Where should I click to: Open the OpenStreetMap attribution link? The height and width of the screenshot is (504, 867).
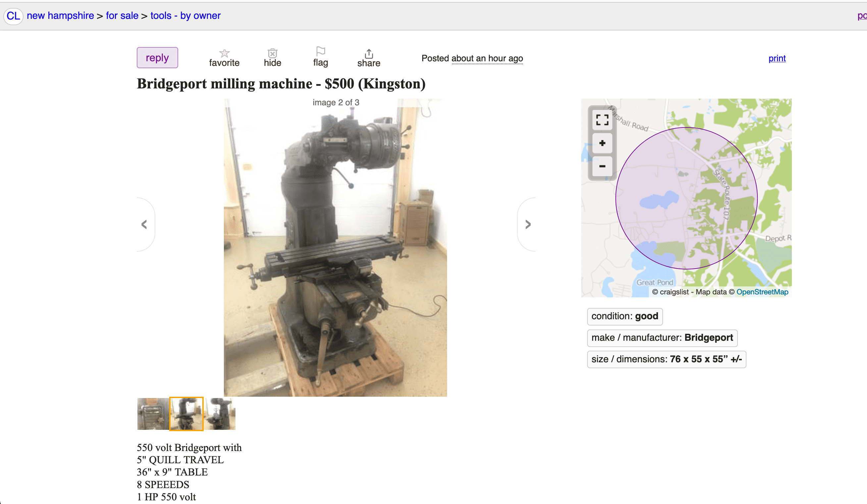tap(762, 292)
